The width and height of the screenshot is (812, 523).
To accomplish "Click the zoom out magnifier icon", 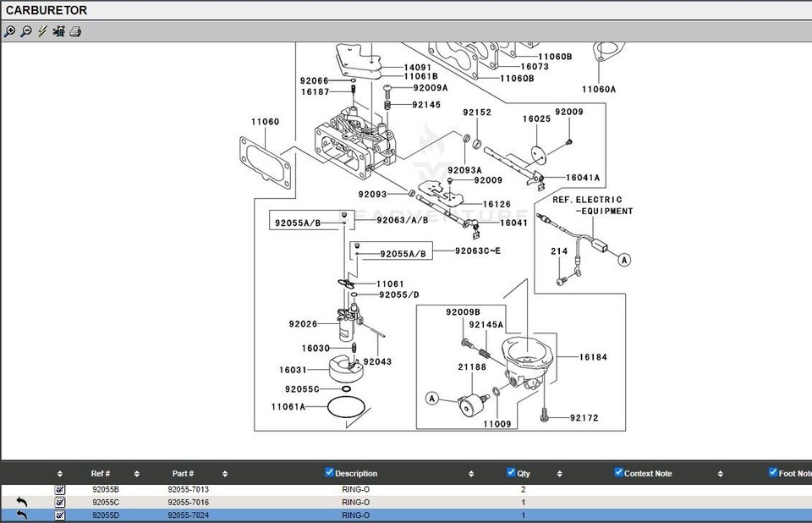I will tap(26, 31).
